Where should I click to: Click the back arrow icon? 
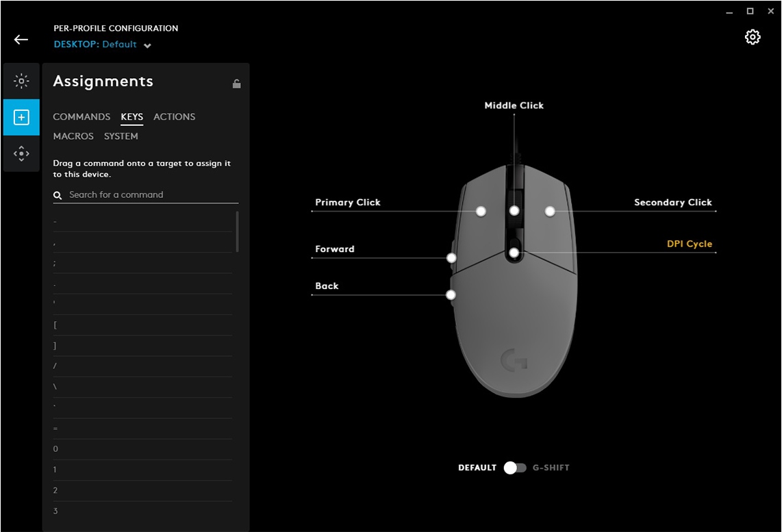21,40
